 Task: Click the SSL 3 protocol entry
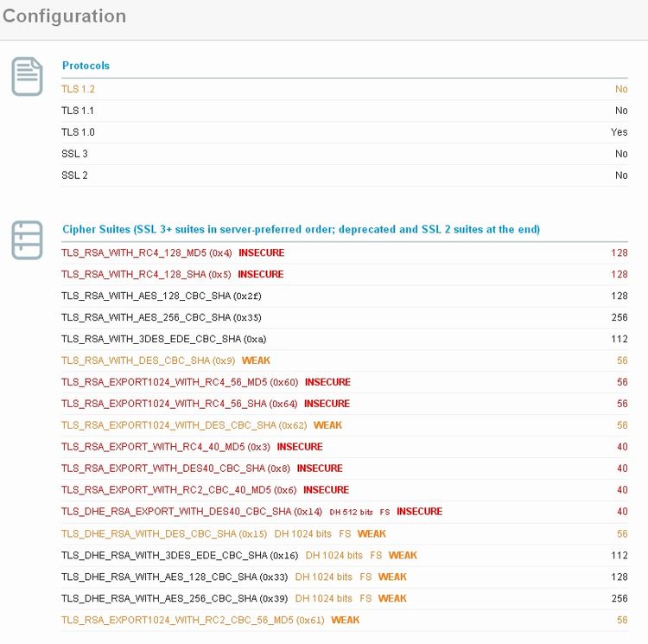tap(74, 154)
